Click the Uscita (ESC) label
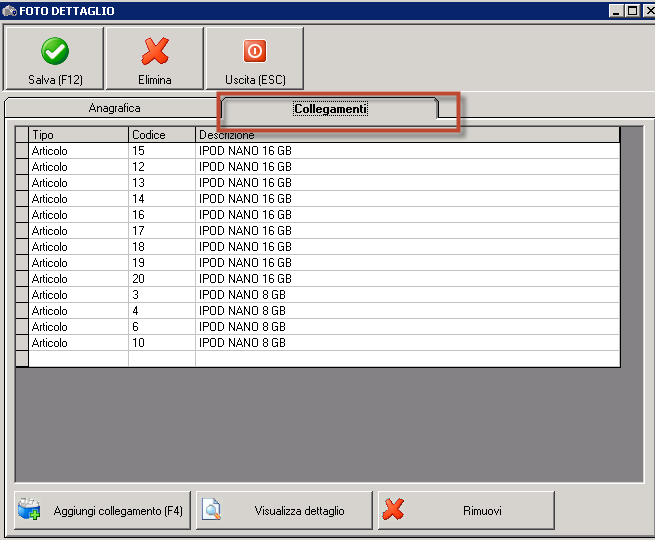Image resolution: width=655 pixels, height=540 pixels. click(255, 79)
